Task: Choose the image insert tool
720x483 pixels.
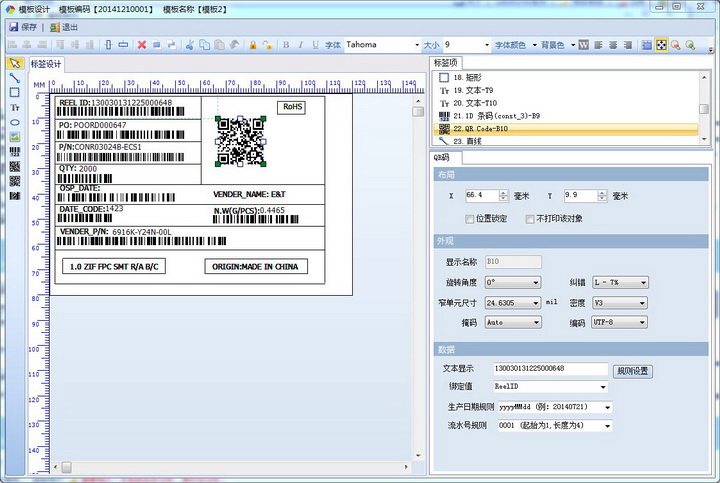Action: click(15, 137)
